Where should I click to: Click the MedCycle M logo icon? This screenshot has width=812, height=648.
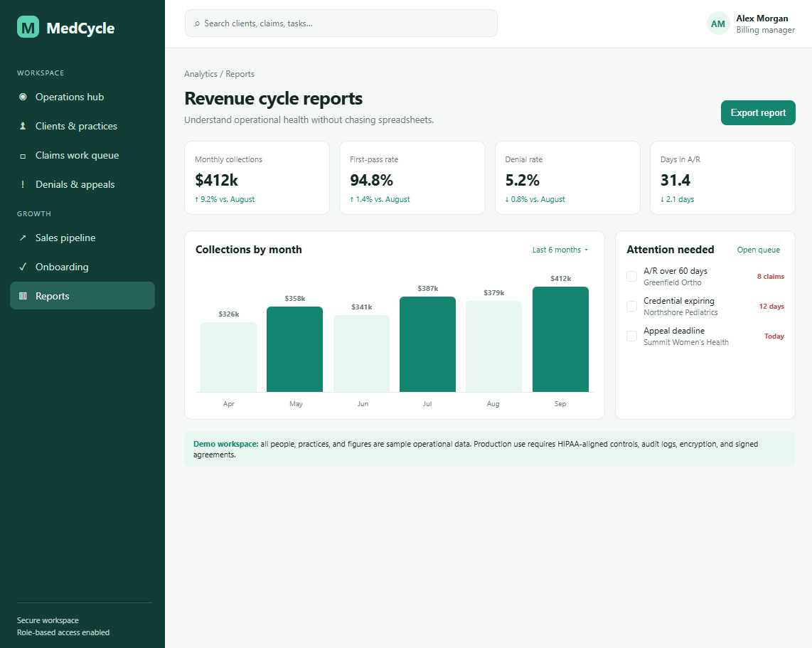point(28,27)
